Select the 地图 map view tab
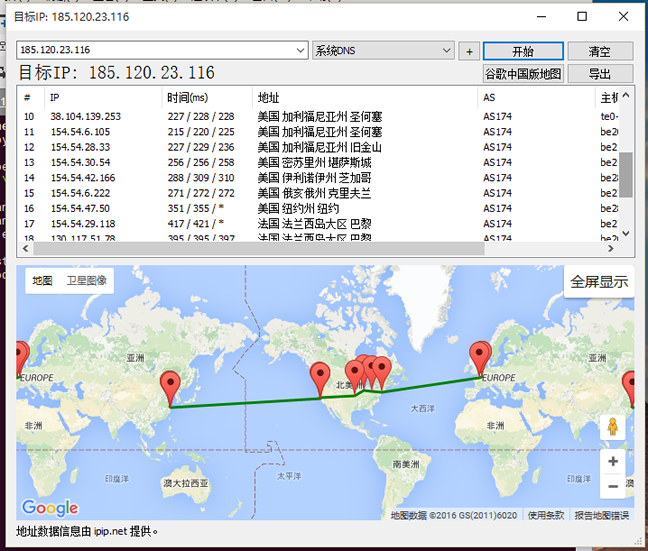 pyautogui.click(x=42, y=282)
